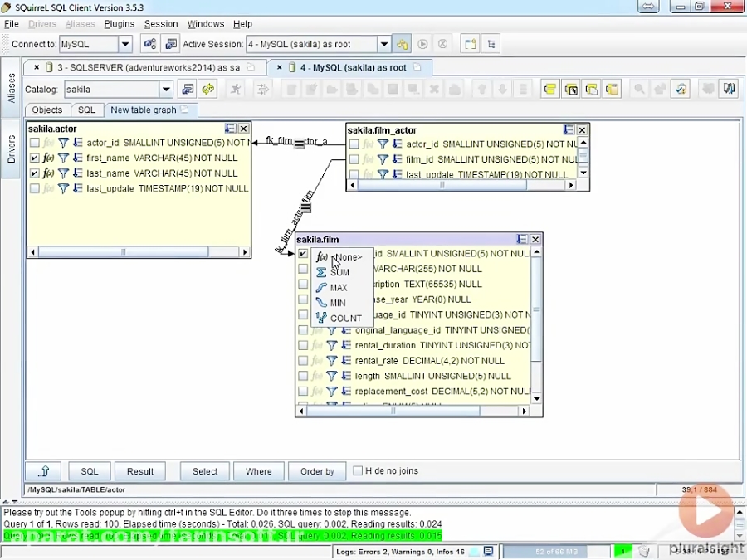
Task: Click the magnifier search icon in session toolbar
Action: tap(639, 89)
